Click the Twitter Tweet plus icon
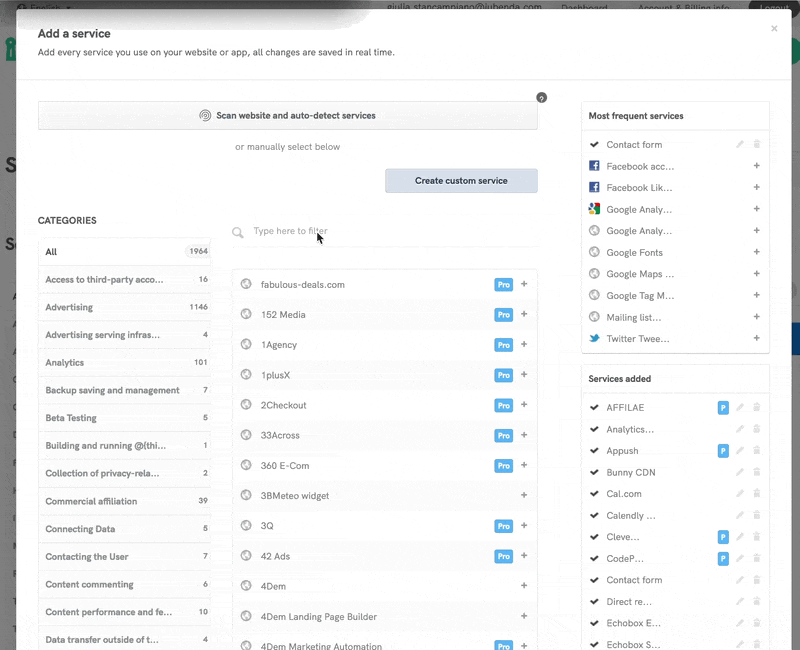 [x=756, y=339]
